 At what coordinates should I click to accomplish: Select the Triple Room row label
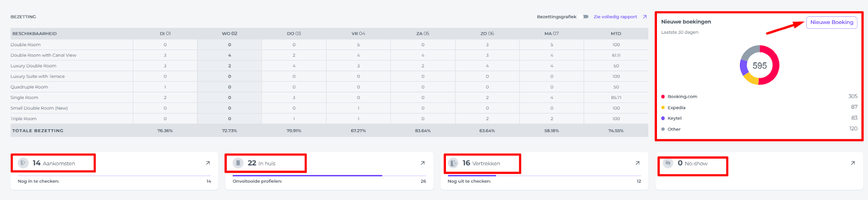23,118
